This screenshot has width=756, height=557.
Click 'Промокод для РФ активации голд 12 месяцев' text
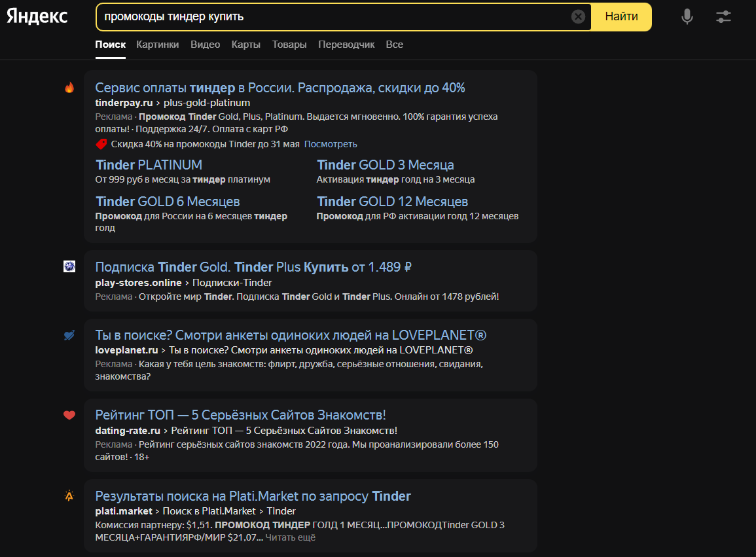pos(418,216)
